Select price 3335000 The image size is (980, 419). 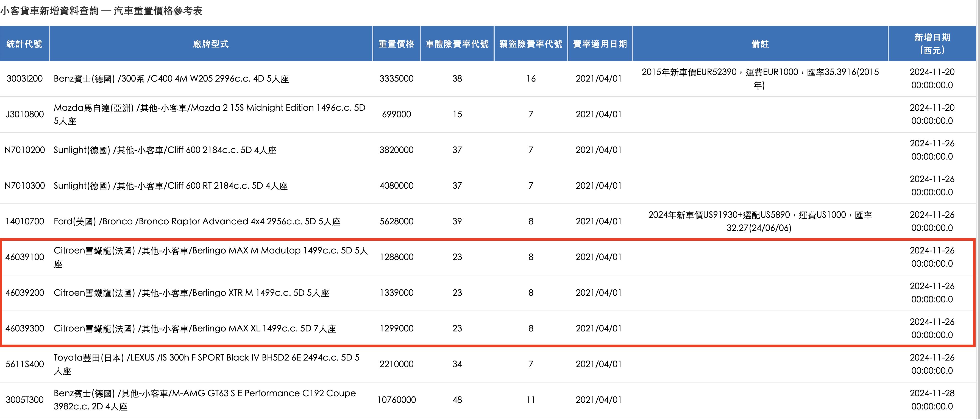click(396, 79)
